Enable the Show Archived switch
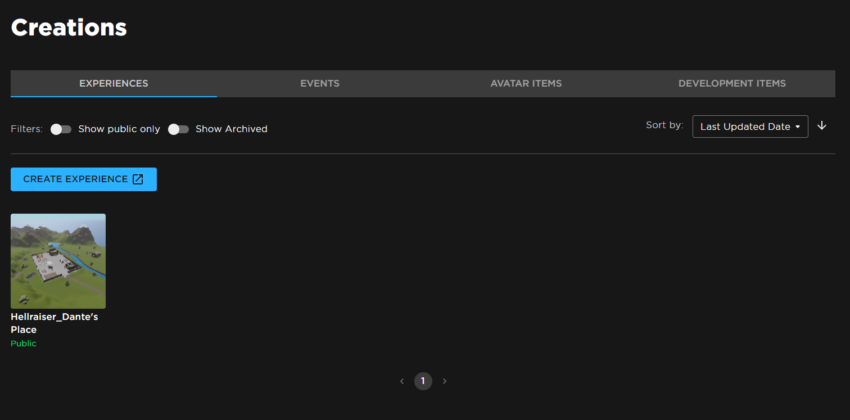Viewport: 850px width, 420px height. [179, 129]
